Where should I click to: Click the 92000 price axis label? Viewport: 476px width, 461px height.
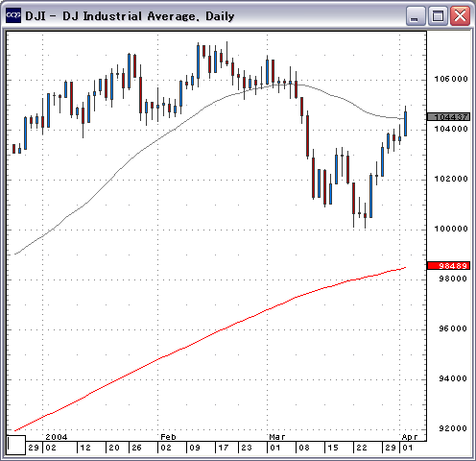(x=453, y=428)
